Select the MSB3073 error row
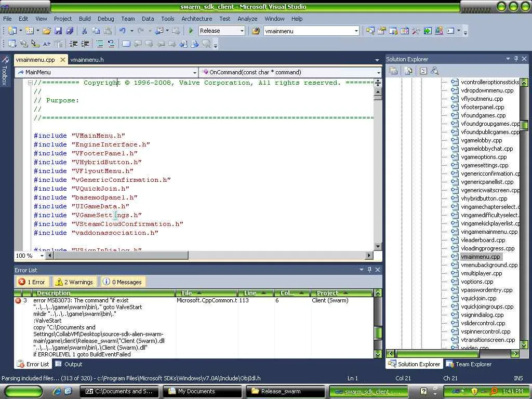 194,327
